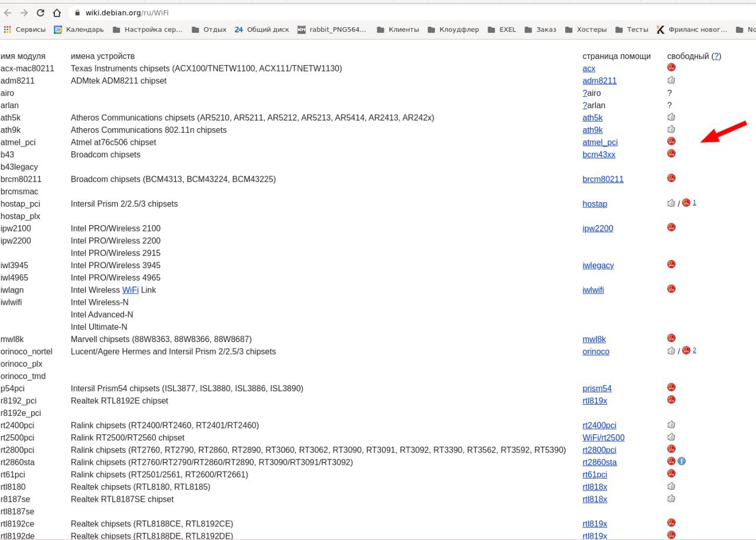Open the ath9k help link
Viewport: 756px width, 540px height.
(x=592, y=130)
